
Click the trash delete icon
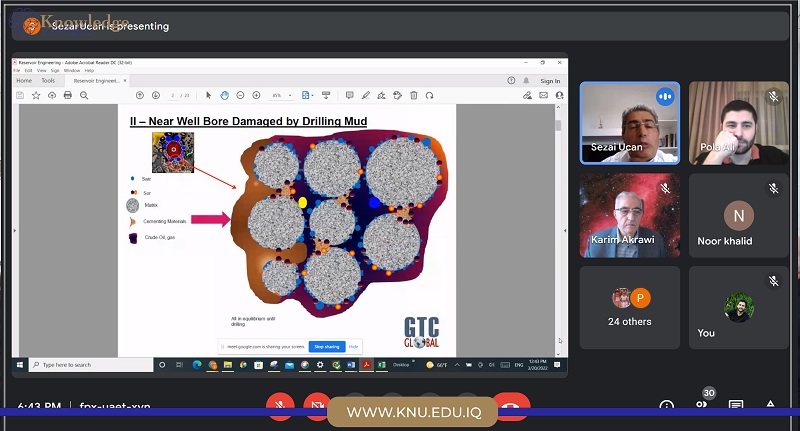pos(414,95)
